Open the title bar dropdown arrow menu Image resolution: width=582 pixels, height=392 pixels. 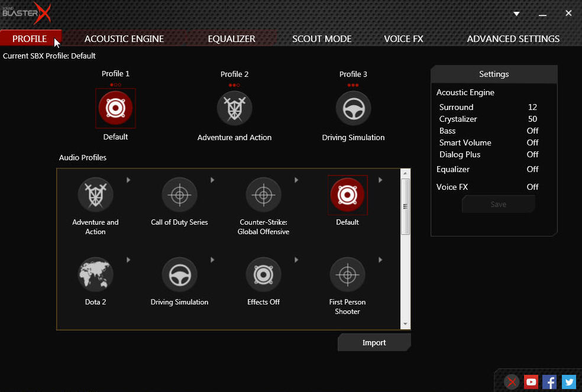516,14
